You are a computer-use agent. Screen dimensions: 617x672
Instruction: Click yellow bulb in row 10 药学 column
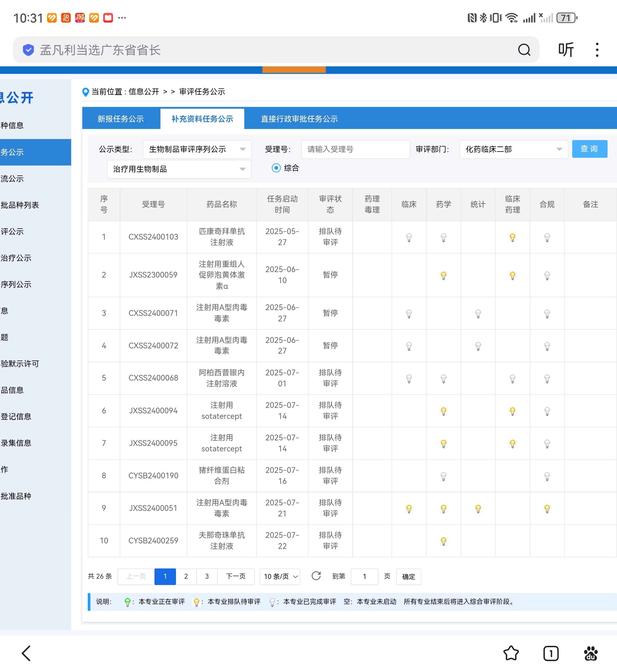[443, 541]
